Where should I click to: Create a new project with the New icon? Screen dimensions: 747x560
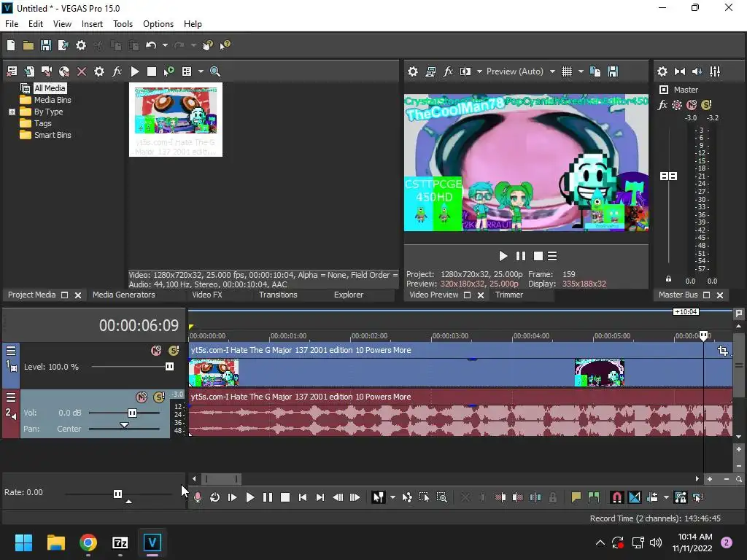11,45
